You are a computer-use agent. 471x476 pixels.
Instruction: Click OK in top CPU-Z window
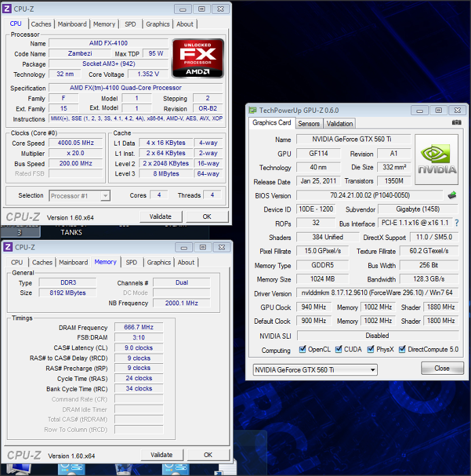[x=207, y=216]
